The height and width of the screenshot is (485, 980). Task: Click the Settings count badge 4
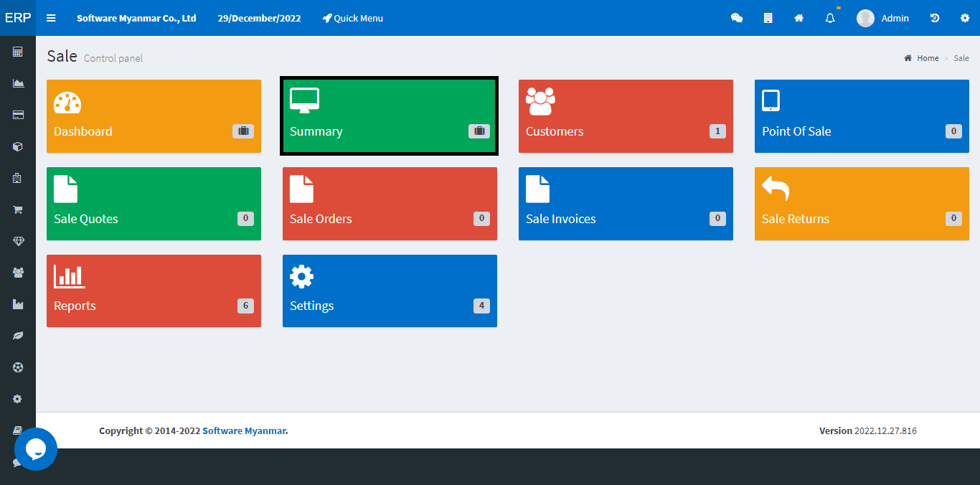[x=481, y=306]
